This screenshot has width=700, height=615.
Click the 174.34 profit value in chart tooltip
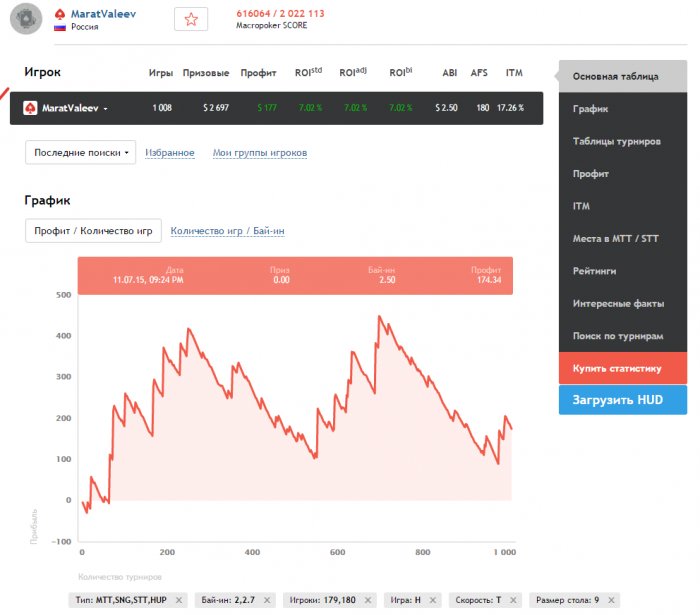click(x=489, y=280)
